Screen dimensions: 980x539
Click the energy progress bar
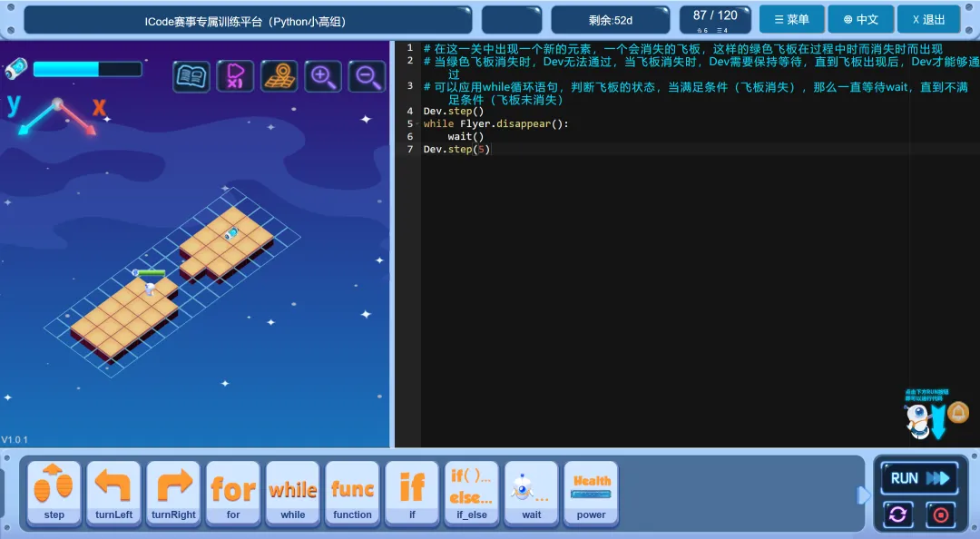point(87,69)
